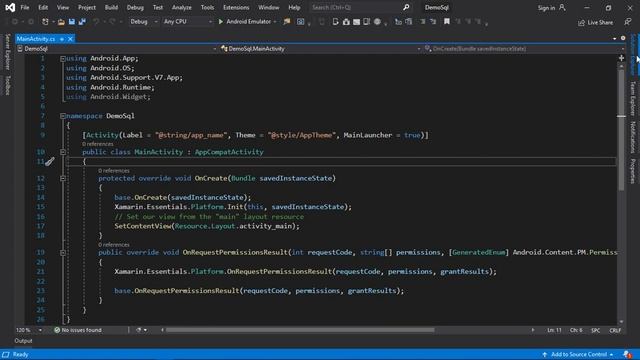The image size is (640, 360).
Task: Open the Build menu
Action: [x=111, y=7]
